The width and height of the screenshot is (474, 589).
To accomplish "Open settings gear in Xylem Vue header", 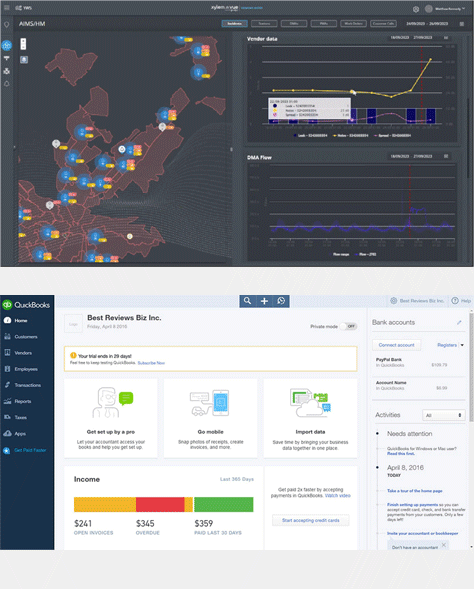I will pyautogui.click(x=416, y=9).
